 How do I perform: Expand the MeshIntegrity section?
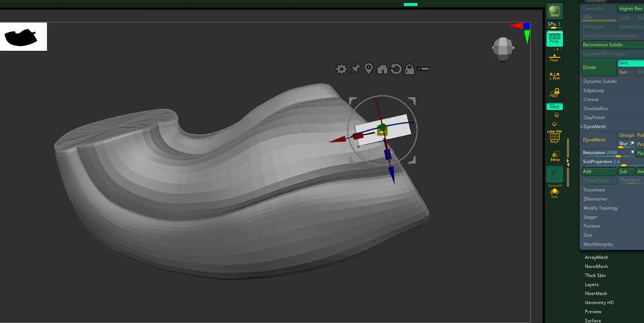598,244
